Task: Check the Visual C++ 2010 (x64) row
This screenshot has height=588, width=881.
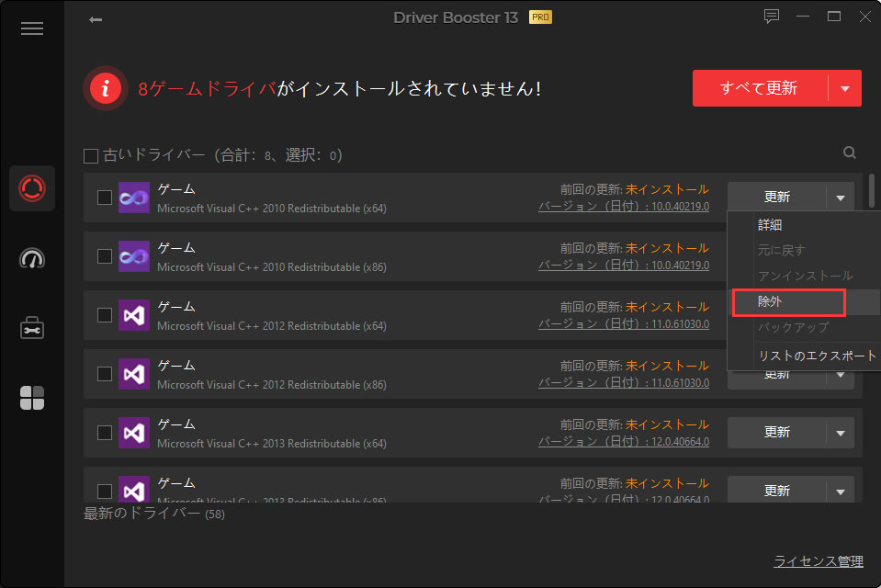Action: click(105, 198)
